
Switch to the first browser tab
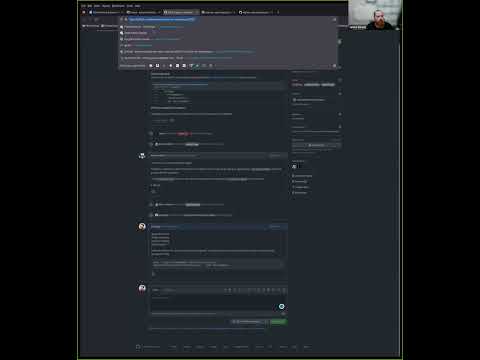pos(106,12)
